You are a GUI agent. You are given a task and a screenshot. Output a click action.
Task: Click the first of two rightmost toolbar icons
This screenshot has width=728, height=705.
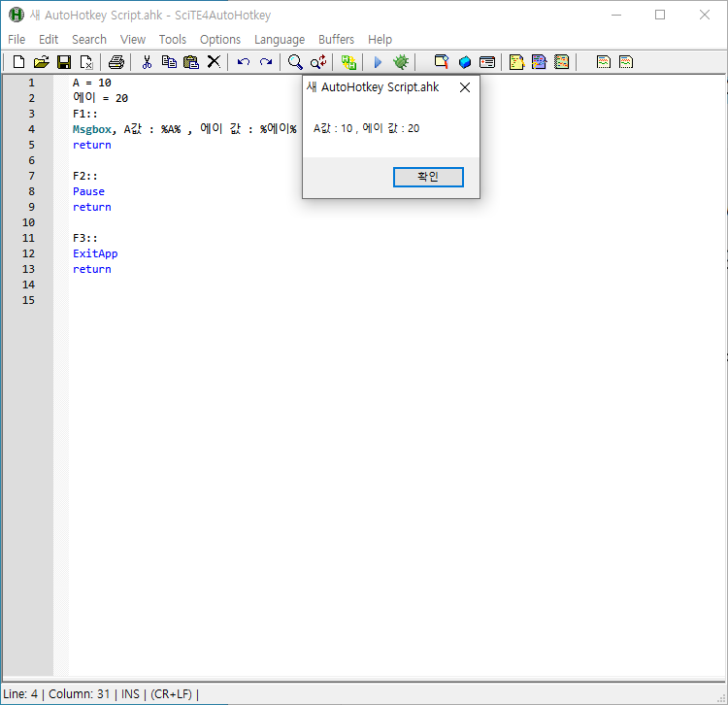[x=603, y=62]
